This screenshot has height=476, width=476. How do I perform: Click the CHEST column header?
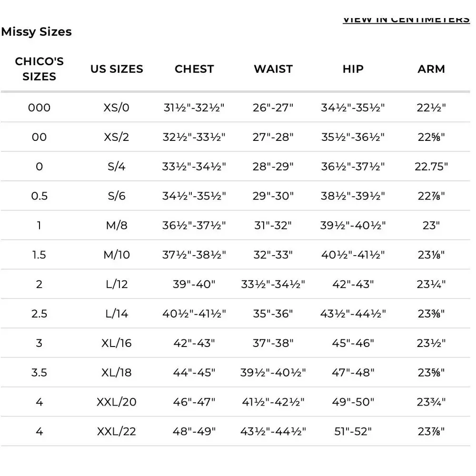coord(194,69)
